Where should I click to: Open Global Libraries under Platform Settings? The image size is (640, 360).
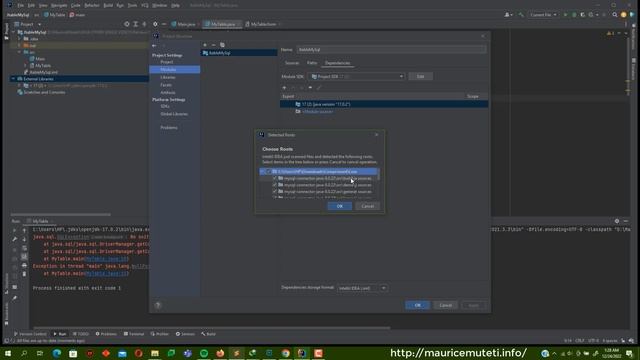point(174,114)
